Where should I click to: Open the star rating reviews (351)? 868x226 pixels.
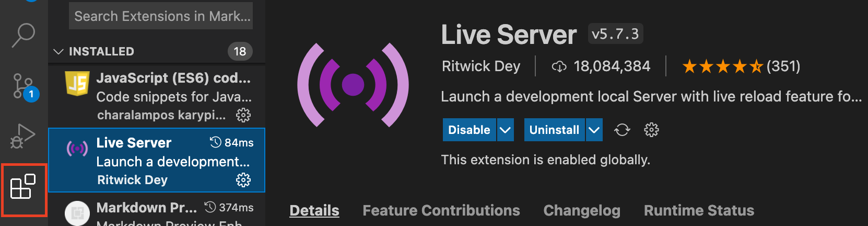point(741,66)
